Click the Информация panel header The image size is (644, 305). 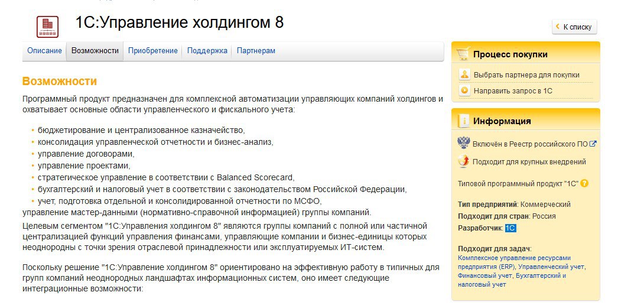click(x=526, y=119)
